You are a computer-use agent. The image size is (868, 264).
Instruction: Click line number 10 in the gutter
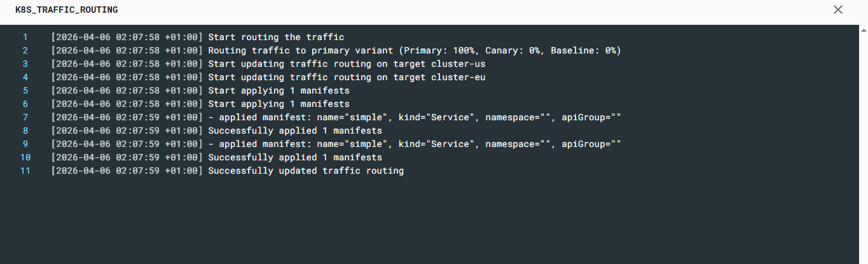click(25, 157)
